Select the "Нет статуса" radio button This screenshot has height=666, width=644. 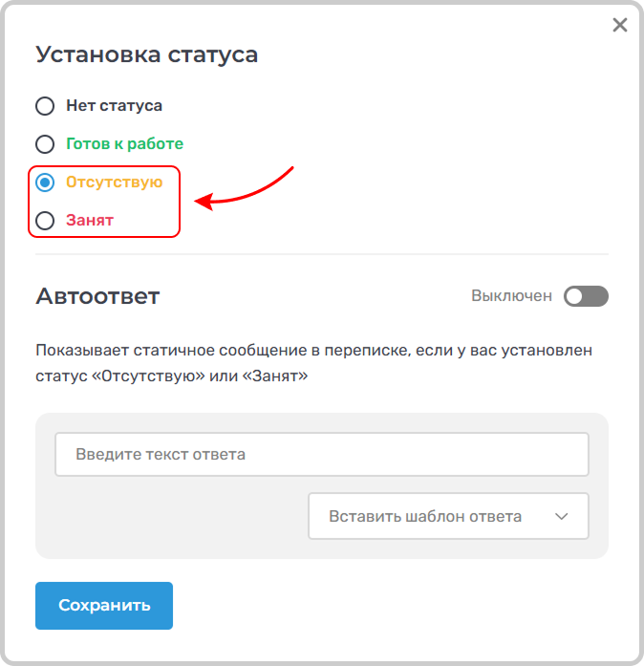pyautogui.click(x=45, y=106)
